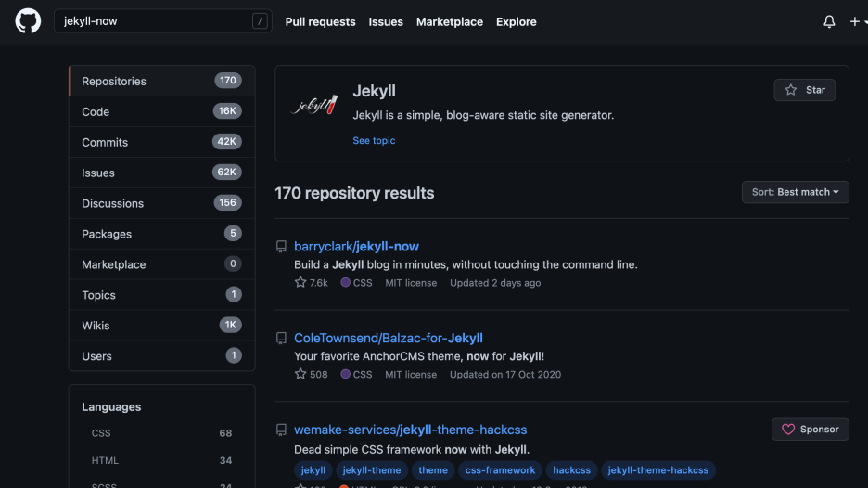Click '170 repository results' heading
Screen dimensions: 868x488
click(354, 193)
